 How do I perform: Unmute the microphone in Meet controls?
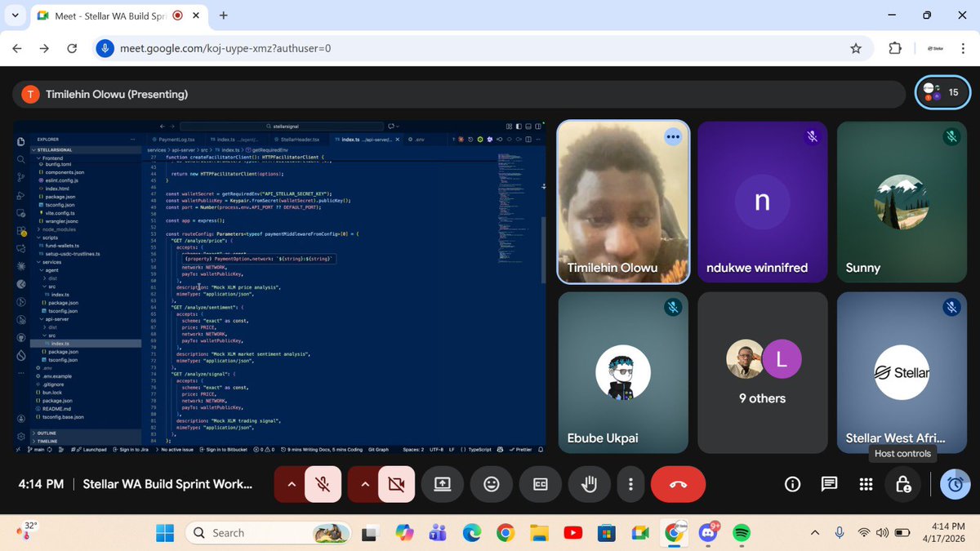pyautogui.click(x=323, y=484)
